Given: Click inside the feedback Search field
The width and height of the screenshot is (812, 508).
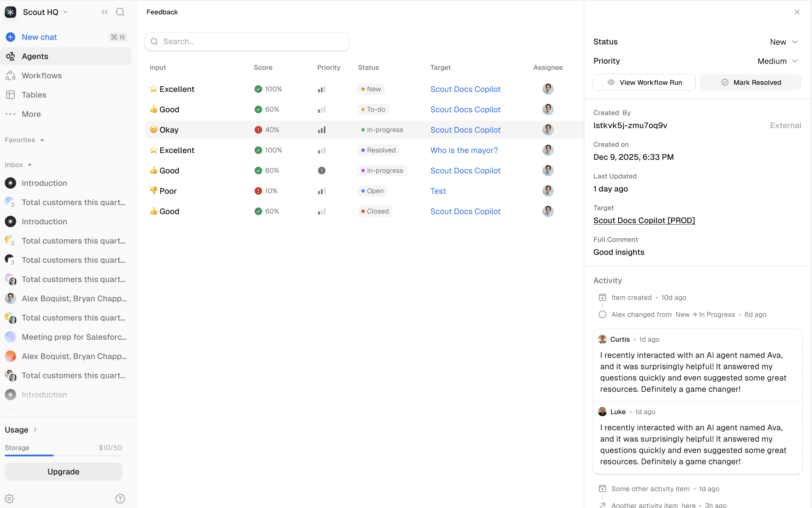Looking at the screenshot, I should click(x=247, y=41).
